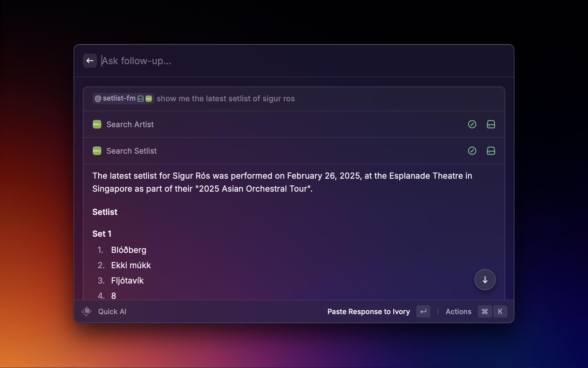The image size is (588, 368).
Task: Click Paste Response to Ivory
Action: click(369, 311)
